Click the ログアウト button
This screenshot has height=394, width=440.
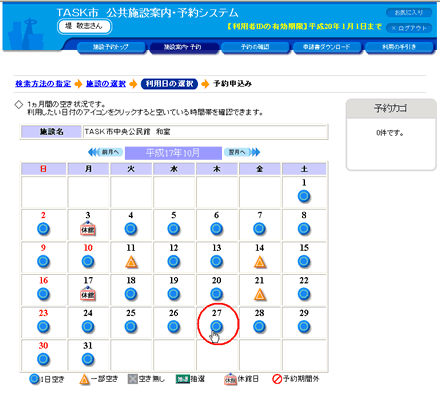[x=409, y=28]
